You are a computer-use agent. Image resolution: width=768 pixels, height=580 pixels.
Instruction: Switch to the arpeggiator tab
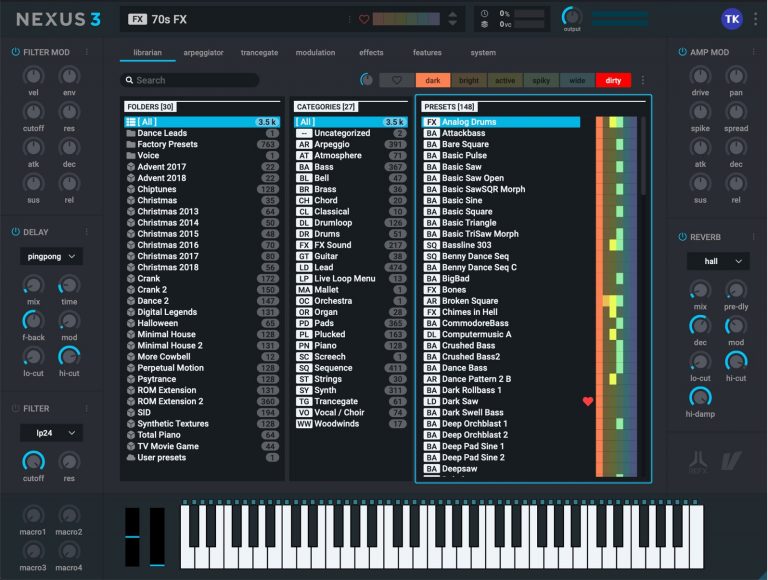[x=203, y=52]
